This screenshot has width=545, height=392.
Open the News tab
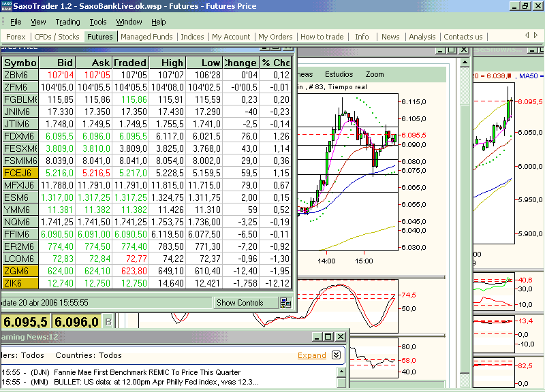[x=390, y=37]
